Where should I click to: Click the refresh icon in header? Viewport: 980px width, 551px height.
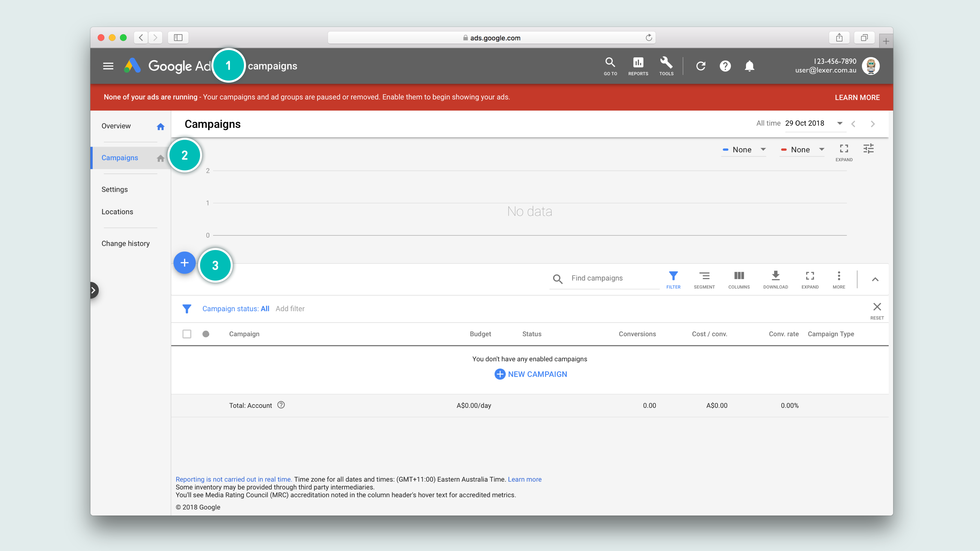coord(701,66)
